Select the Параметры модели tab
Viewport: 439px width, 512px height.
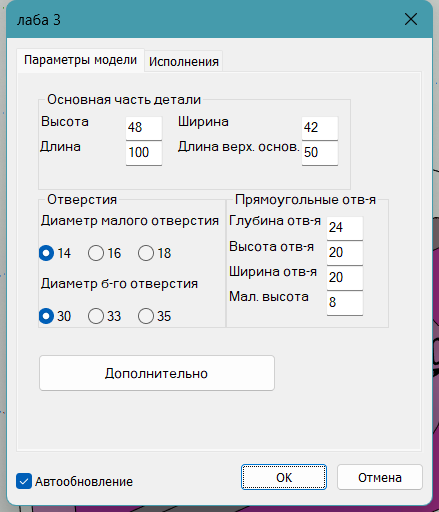click(x=80, y=60)
